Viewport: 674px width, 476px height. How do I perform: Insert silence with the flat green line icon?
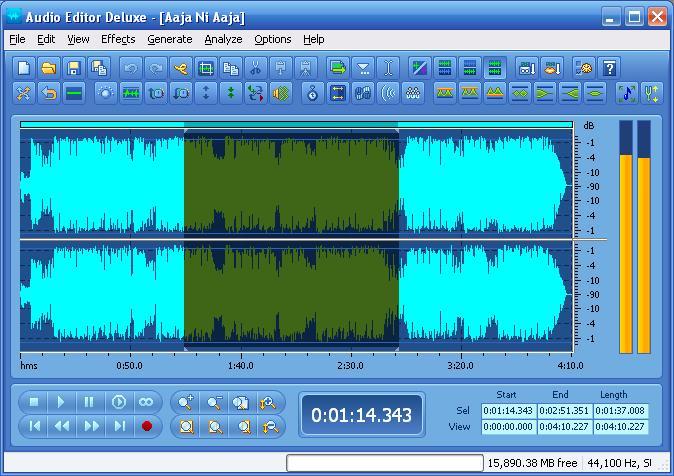(74, 93)
